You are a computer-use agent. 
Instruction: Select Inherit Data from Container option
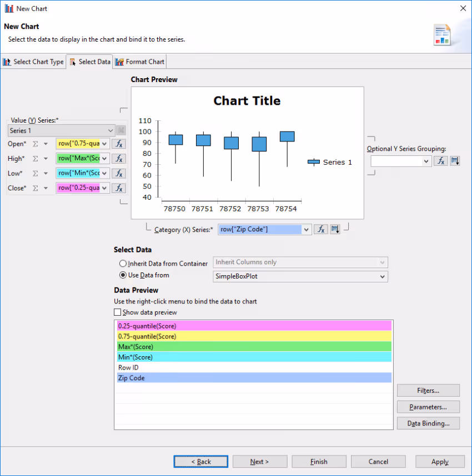[x=123, y=264]
